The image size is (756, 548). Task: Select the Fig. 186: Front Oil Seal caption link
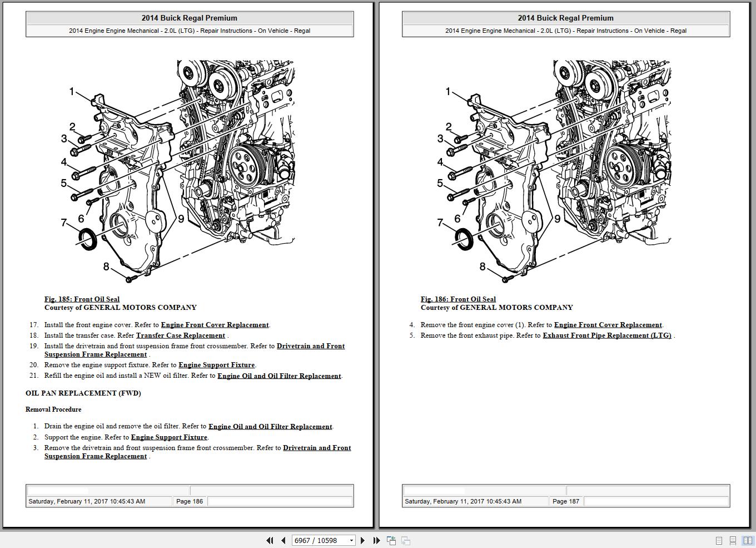point(458,299)
